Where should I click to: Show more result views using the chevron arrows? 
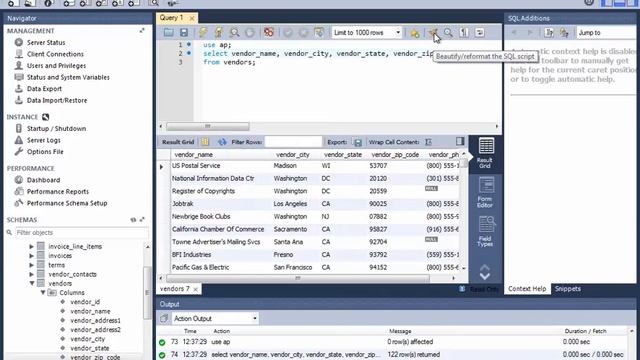pos(485,272)
